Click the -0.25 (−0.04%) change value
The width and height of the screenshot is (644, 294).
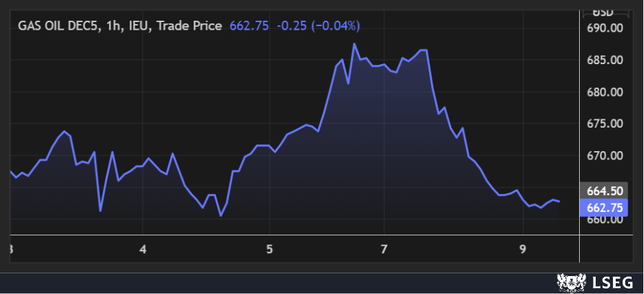[318, 26]
